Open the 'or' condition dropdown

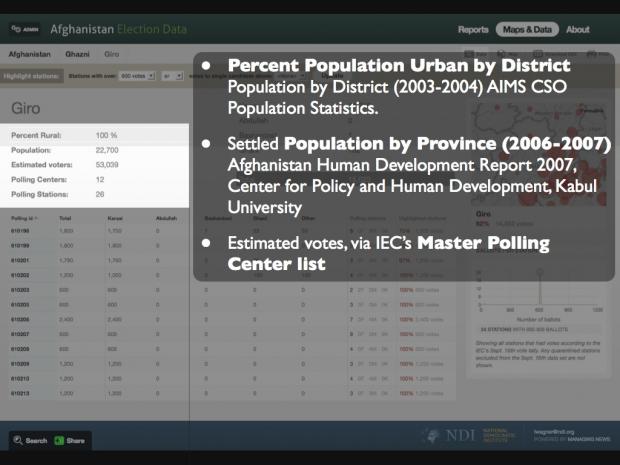(172, 76)
